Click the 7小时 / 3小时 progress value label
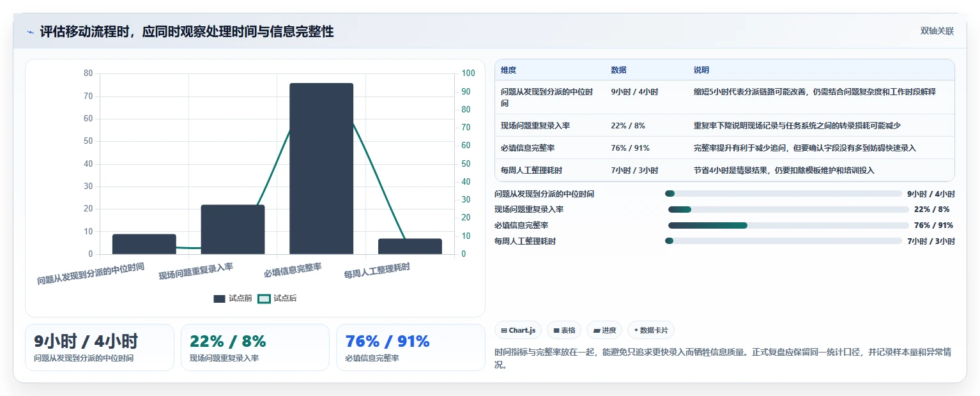980x396 pixels. [931, 241]
